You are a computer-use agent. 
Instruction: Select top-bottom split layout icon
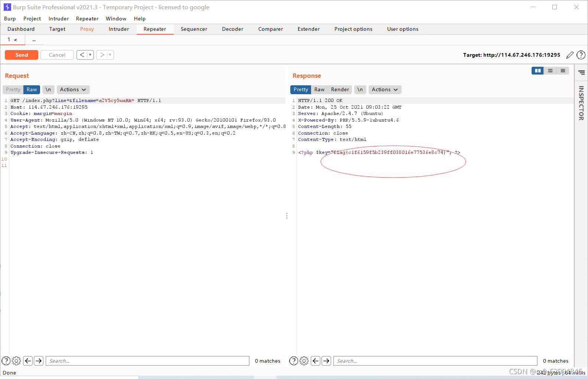pyautogui.click(x=550, y=70)
